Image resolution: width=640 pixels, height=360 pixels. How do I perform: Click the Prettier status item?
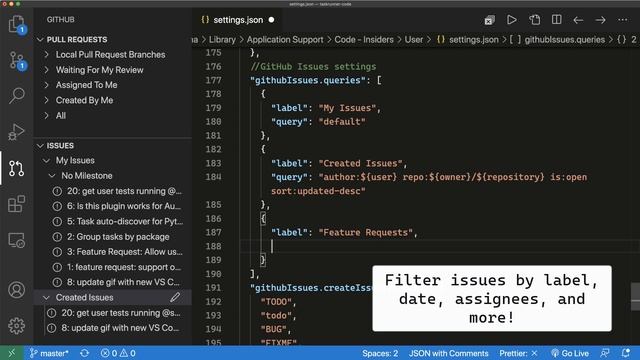tap(518, 353)
